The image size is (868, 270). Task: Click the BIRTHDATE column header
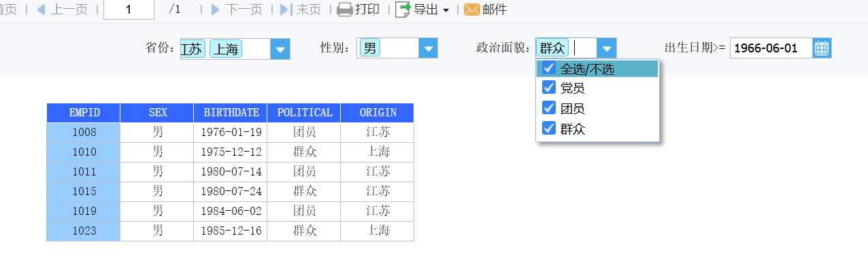tap(231, 113)
